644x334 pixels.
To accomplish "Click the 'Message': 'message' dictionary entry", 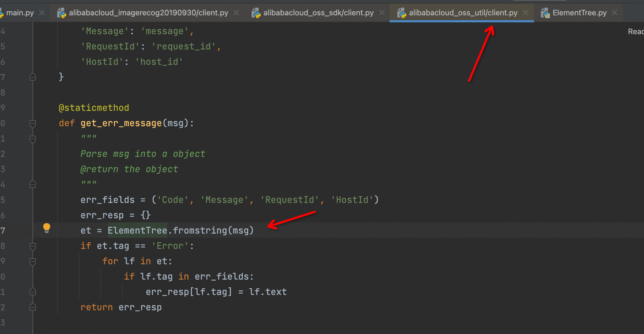I will [137, 31].
